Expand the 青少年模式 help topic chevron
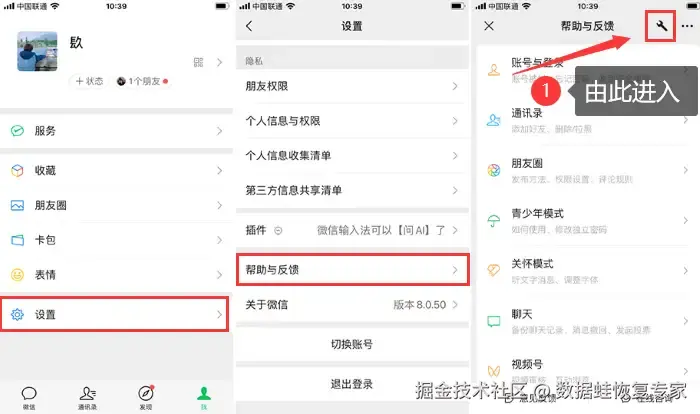This screenshot has height=414, width=700. click(x=685, y=221)
